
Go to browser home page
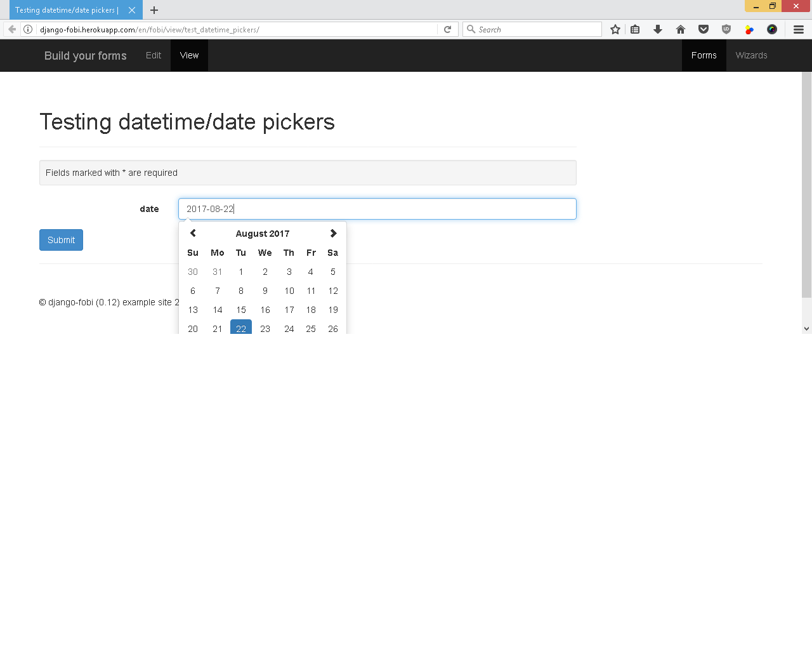click(681, 29)
